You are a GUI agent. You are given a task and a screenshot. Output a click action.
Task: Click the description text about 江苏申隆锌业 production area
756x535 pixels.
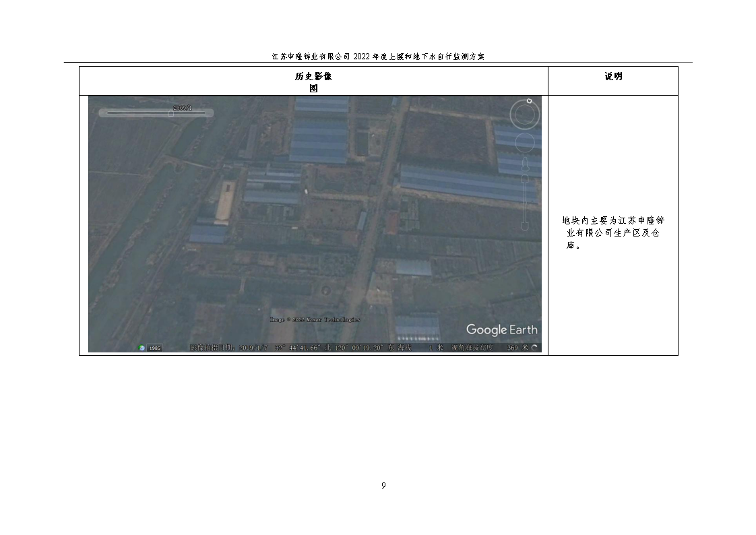tap(612, 232)
